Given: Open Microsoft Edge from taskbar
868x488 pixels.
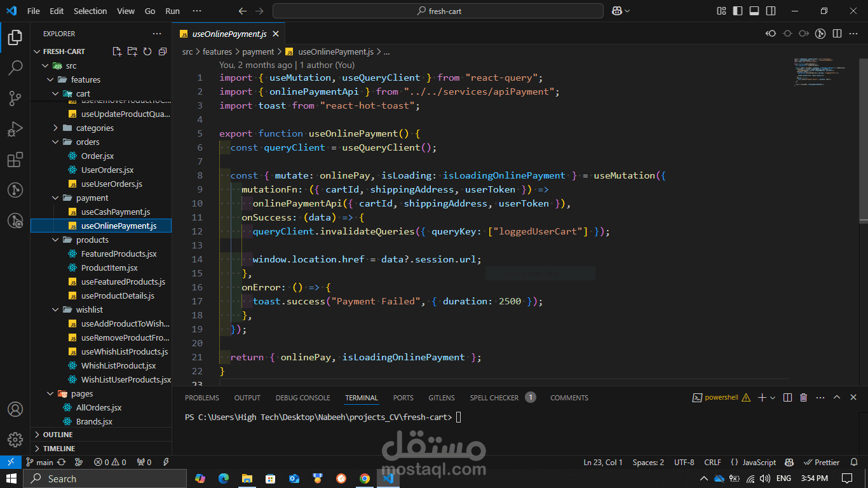Looking at the screenshot, I should tap(224, 478).
